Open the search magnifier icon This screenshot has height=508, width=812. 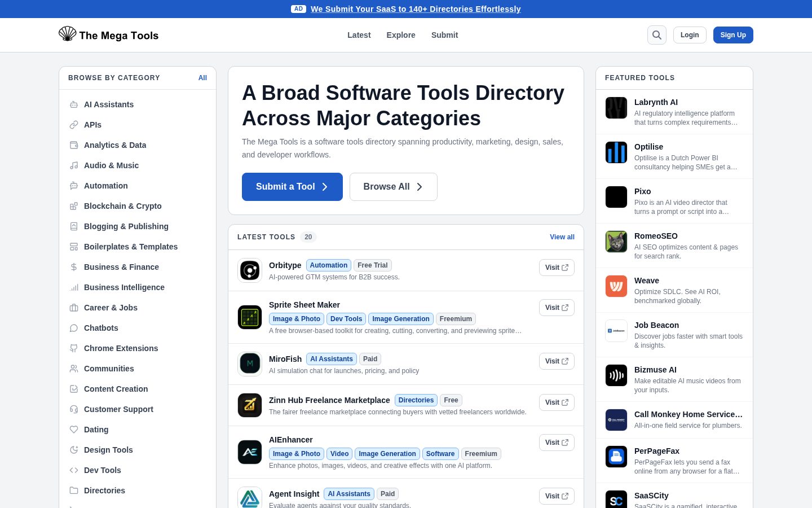[657, 35]
